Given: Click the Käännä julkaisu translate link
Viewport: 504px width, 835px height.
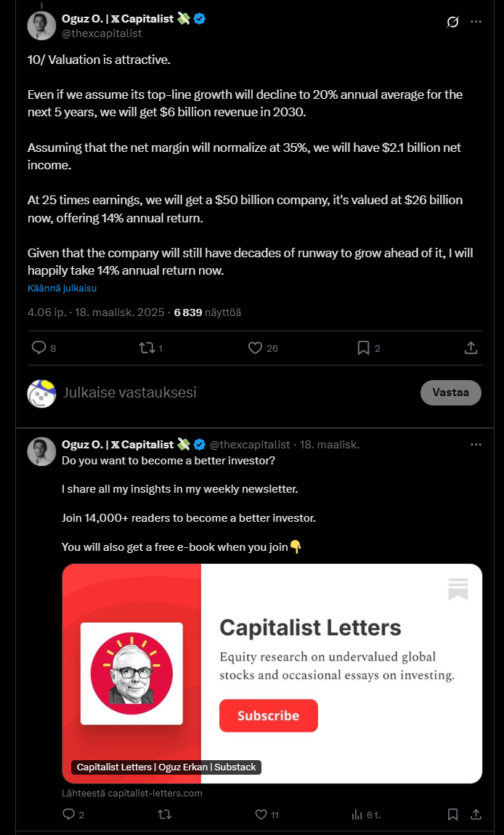Looking at the screenshot, I should point(62,288).
